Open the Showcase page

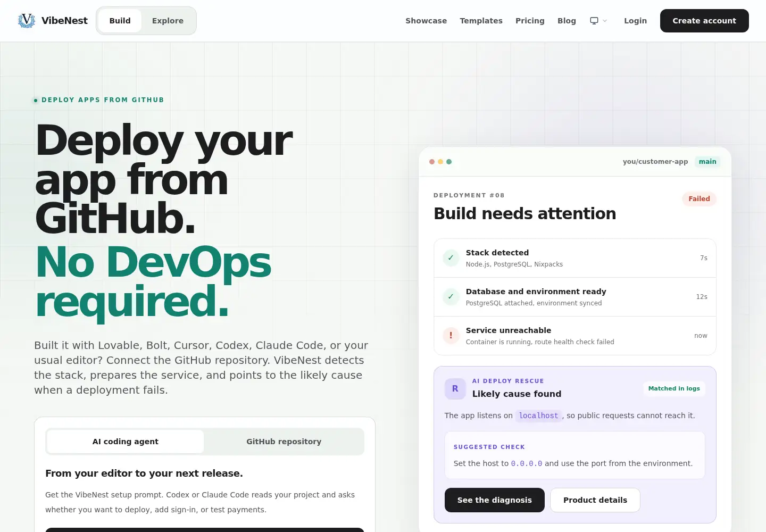(x=426, y=21)
